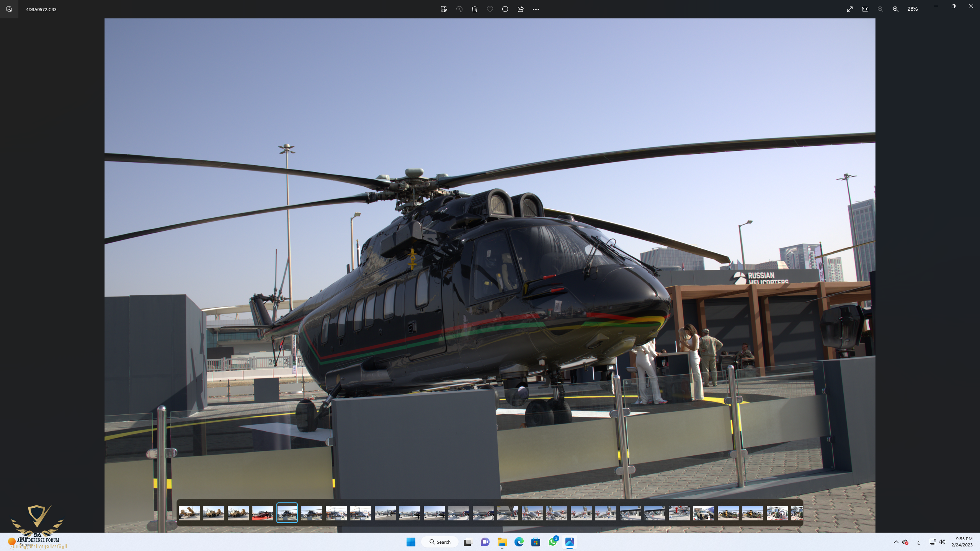This screenshot has width=980, height=551.
Task: Open the tan armored vehicle thumbnail
Action: (704, 513)
